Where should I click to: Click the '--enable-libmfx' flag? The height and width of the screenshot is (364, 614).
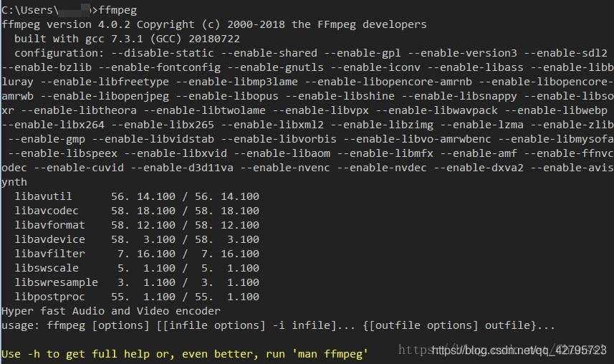coord(385,153)
